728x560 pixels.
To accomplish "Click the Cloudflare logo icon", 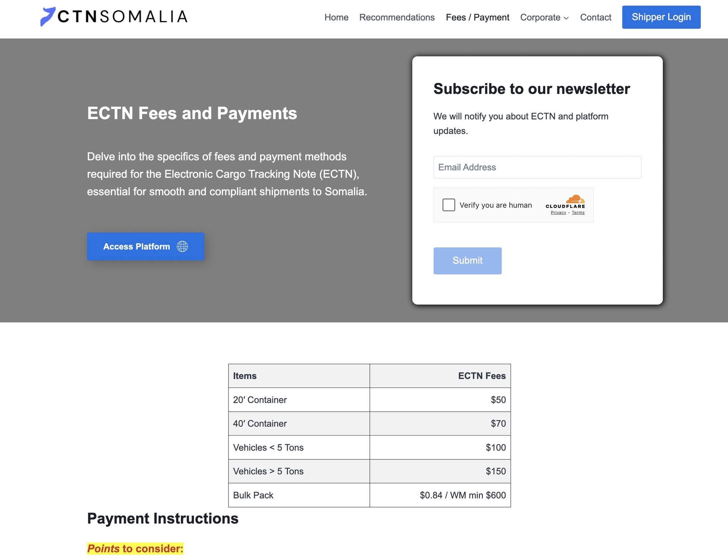I will pyautogui.click(x=574, y=199).
